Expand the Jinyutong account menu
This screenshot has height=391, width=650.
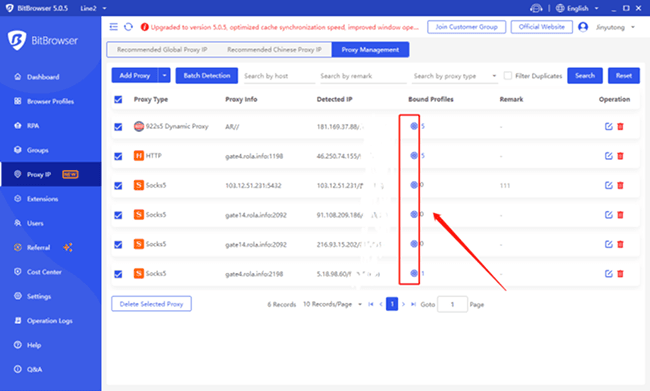[x=615, y=27]
